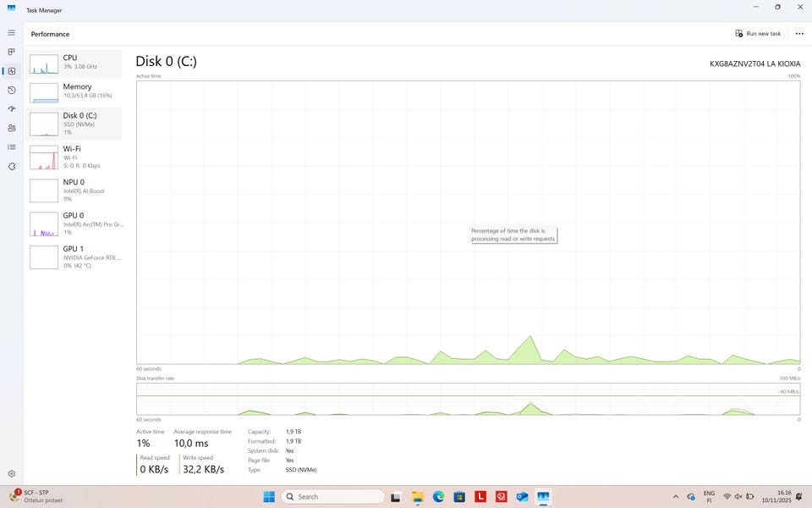Open the clock showing 16:16 10/11/2025
Viewport: 812px width, 508px height.
776,497
